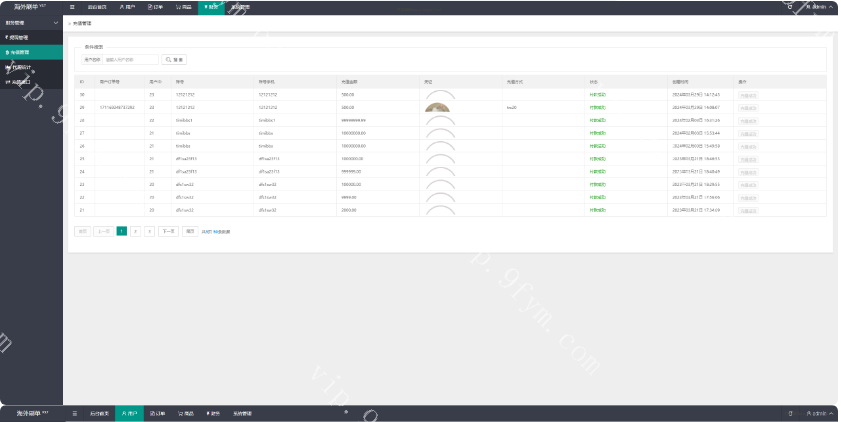Open the 用户 (Users) tab in top navigation
The width and height of the screenshot is (841, 422).
(127, 7)
